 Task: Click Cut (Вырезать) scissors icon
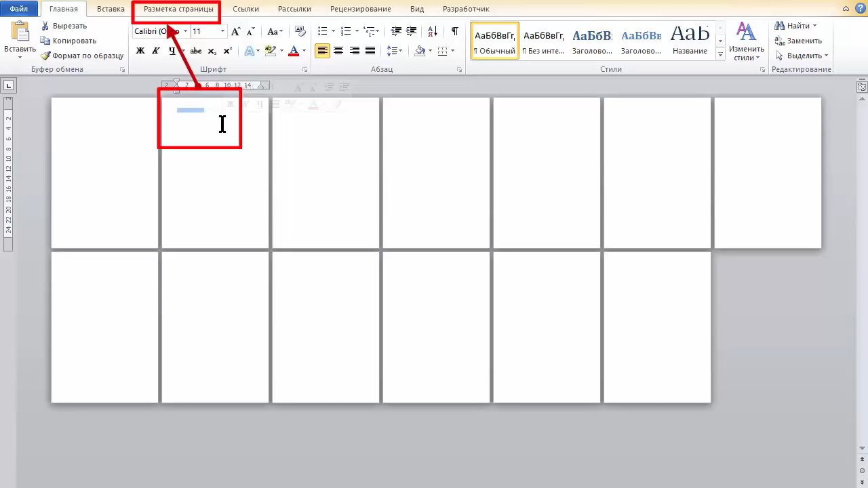45,26
